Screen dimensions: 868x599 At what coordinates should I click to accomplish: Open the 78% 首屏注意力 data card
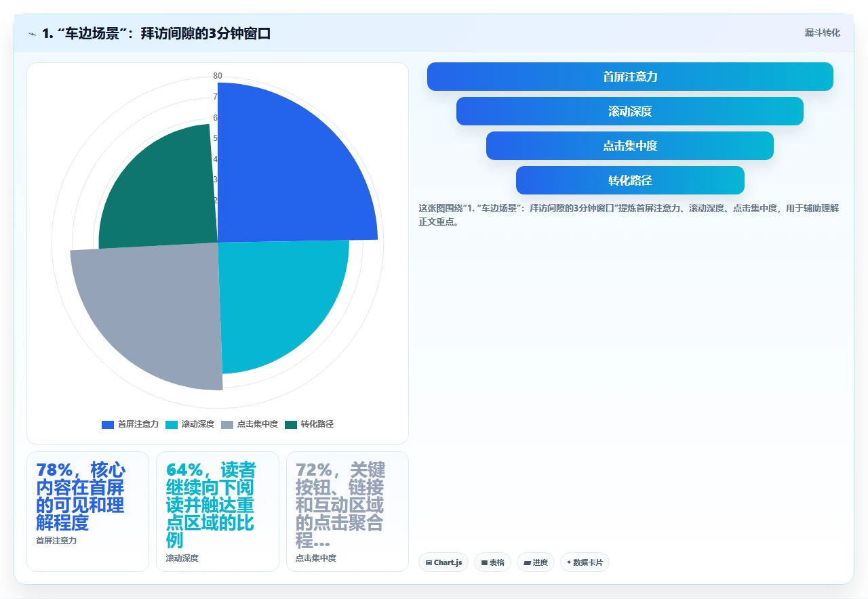coord(87,512)
